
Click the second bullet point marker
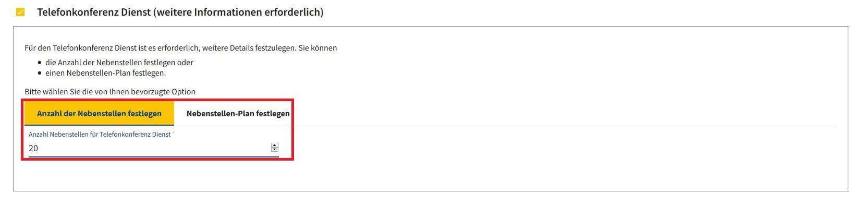[40, 73]
